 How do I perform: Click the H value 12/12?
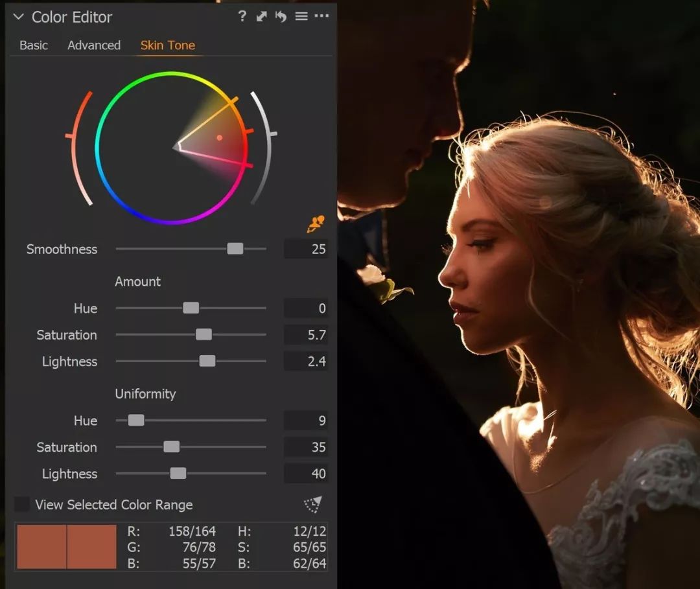click(x=310, y=531)
